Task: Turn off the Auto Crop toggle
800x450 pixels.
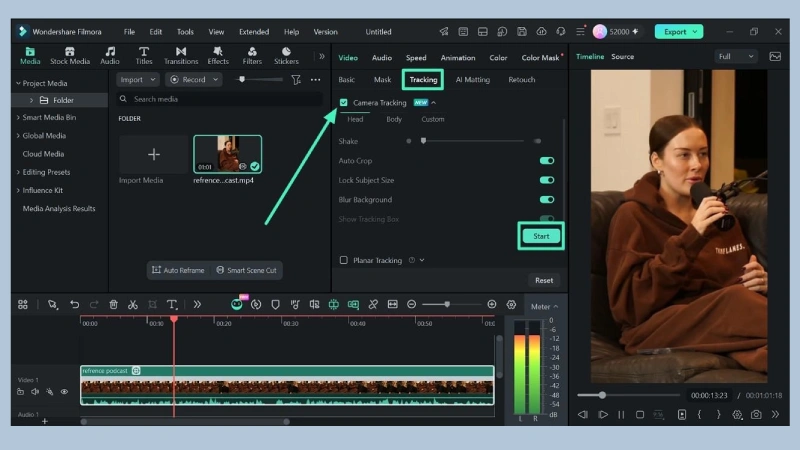Action: click(547, 161)
